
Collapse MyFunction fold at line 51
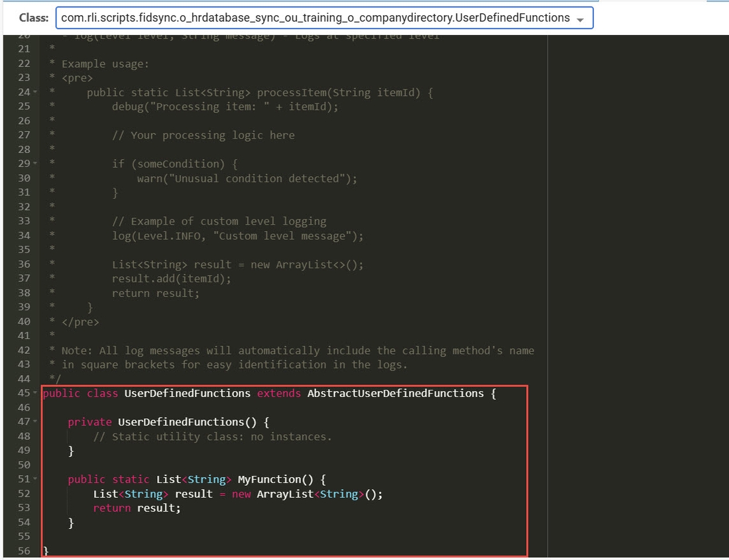[x=35, y=478]
